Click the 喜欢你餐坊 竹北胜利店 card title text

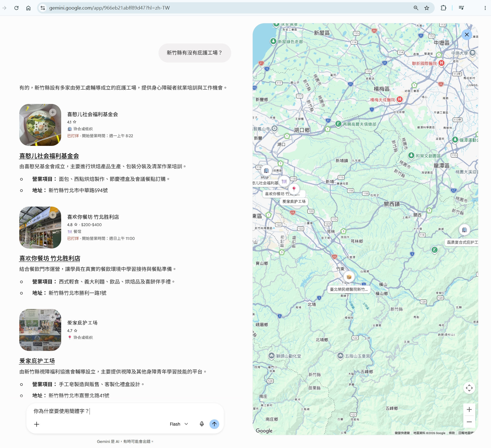click(x=93, y=217)
